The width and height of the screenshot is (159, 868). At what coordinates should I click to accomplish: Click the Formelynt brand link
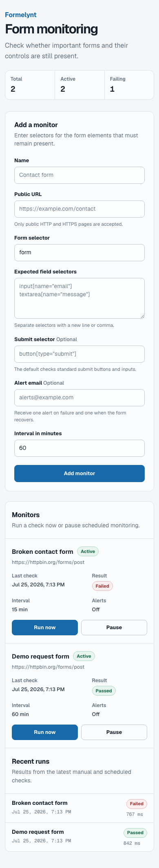[x=21, y=15]
